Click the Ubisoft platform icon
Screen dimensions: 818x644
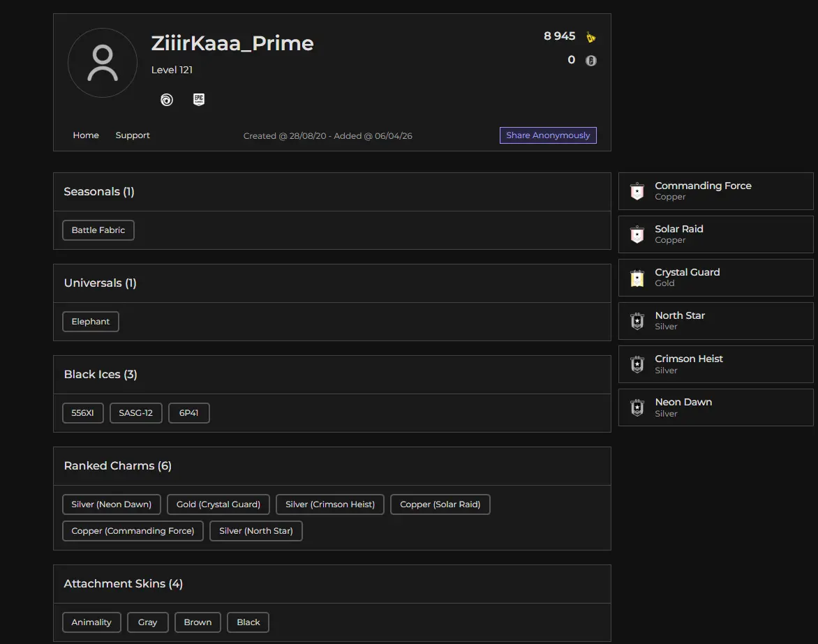166,100
